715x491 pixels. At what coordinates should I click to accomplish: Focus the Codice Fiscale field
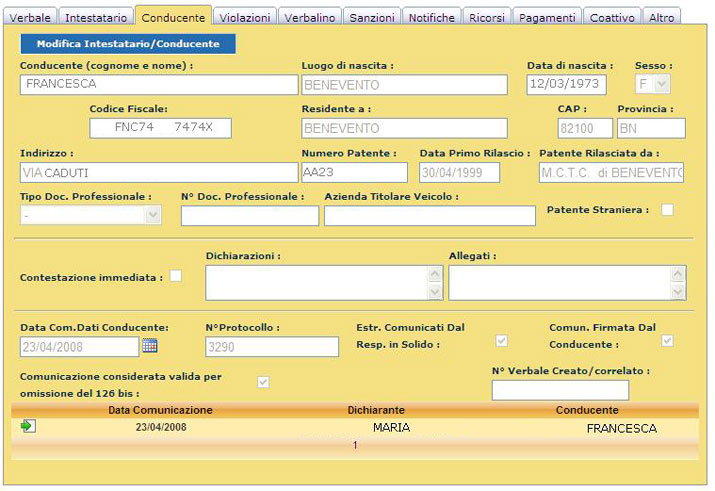tap(161, 128)
